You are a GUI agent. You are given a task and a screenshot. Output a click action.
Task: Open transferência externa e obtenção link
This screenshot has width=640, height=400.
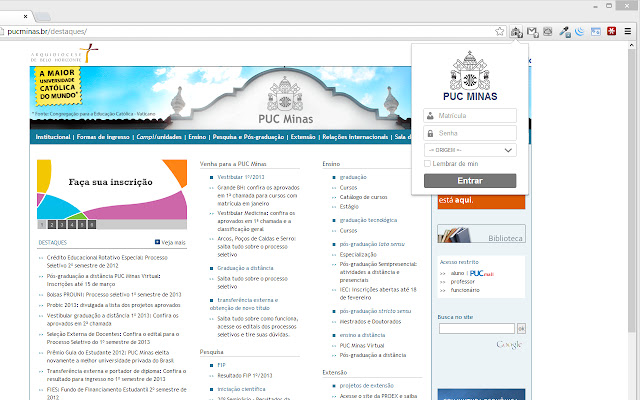point(244,304)
